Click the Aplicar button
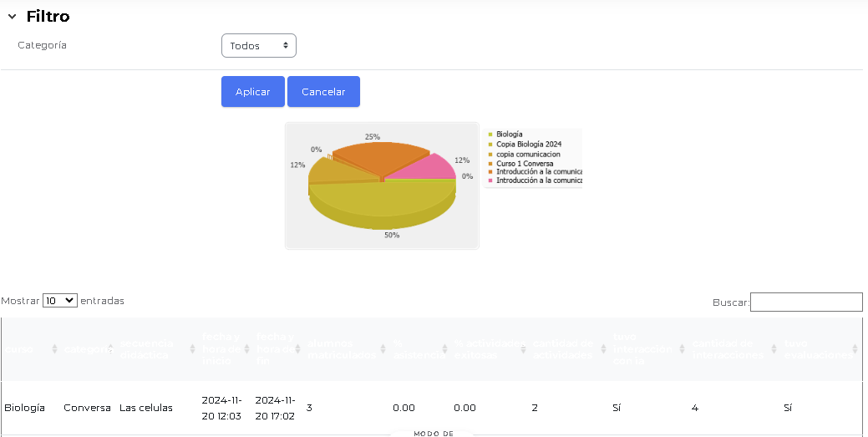 click(252, 92)
